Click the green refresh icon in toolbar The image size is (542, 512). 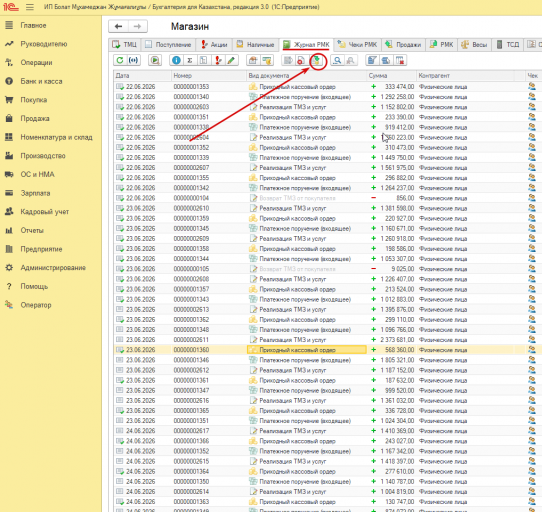(120, 60)
